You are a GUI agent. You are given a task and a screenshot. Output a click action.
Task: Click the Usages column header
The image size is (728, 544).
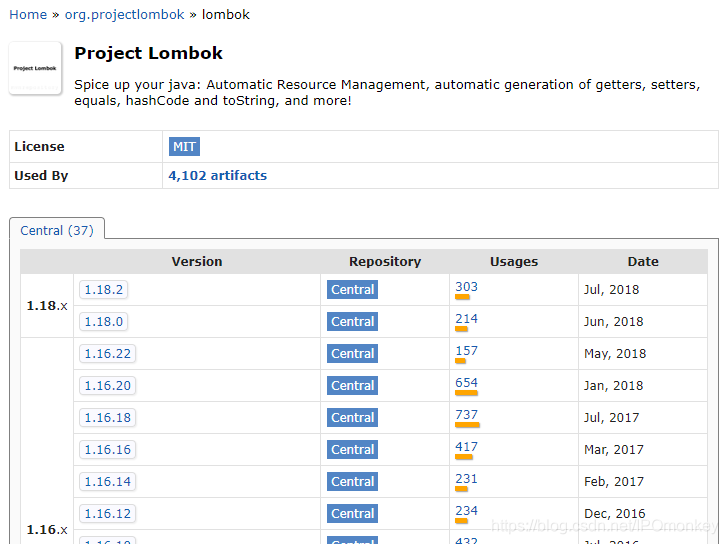point(514,262)
